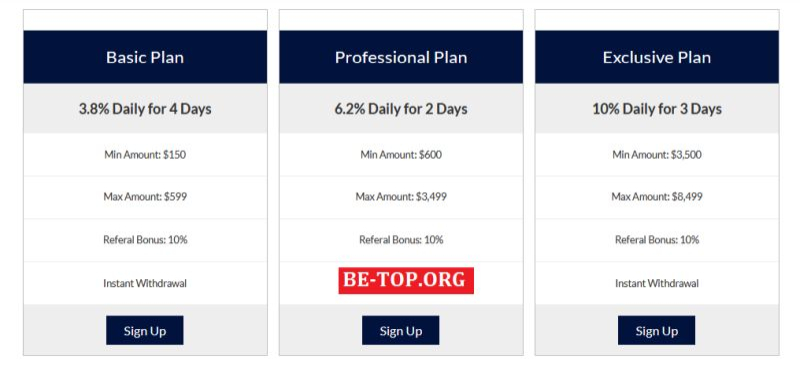Select the Exclusive Plan header
800x366 pixels.
point(657,57)
